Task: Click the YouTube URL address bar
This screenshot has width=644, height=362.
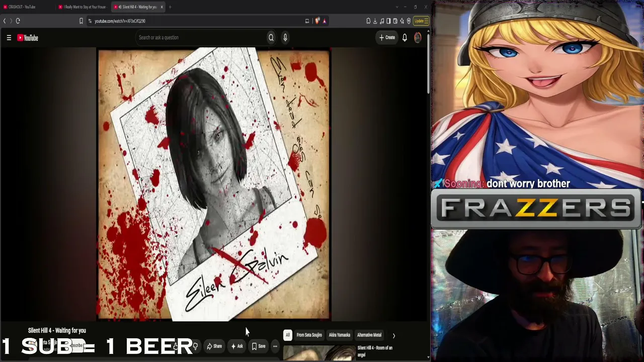Action: click(x=196, y=21)
